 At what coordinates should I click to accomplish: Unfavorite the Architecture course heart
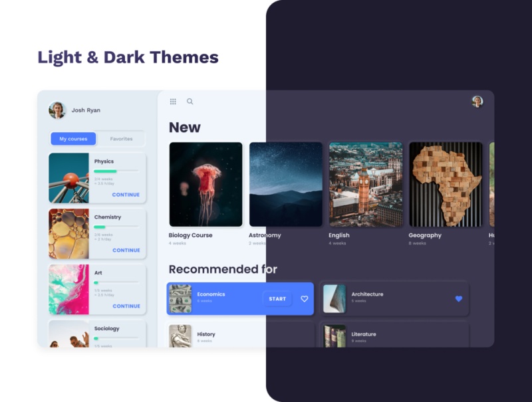pos(458,298)
